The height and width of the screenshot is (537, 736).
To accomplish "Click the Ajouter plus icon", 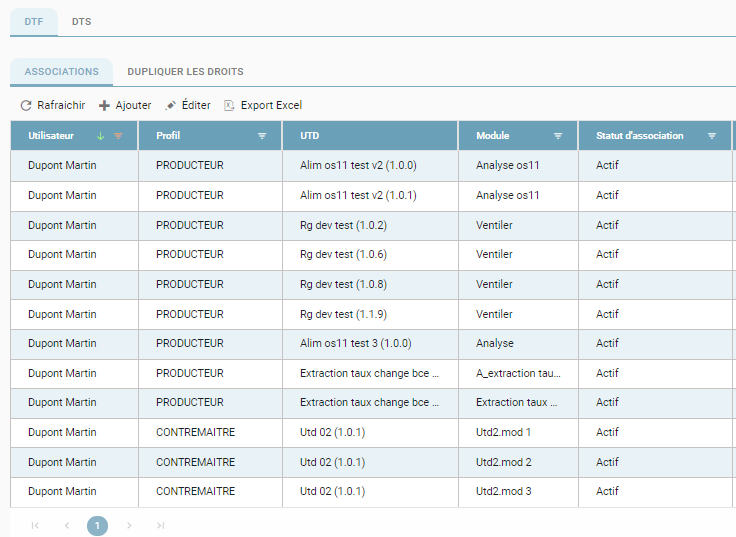I will (104, 105).
